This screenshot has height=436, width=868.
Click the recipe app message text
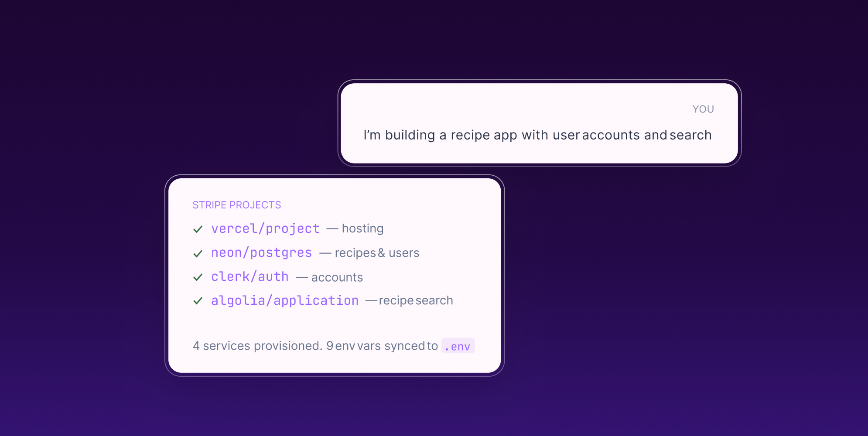[x=537, y=135]
